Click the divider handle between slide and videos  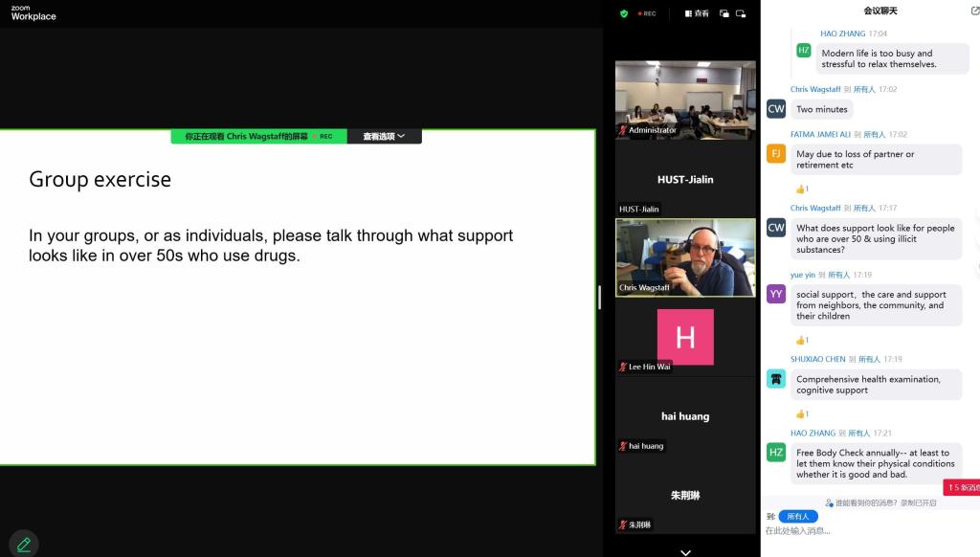click(x=600, y=297)
